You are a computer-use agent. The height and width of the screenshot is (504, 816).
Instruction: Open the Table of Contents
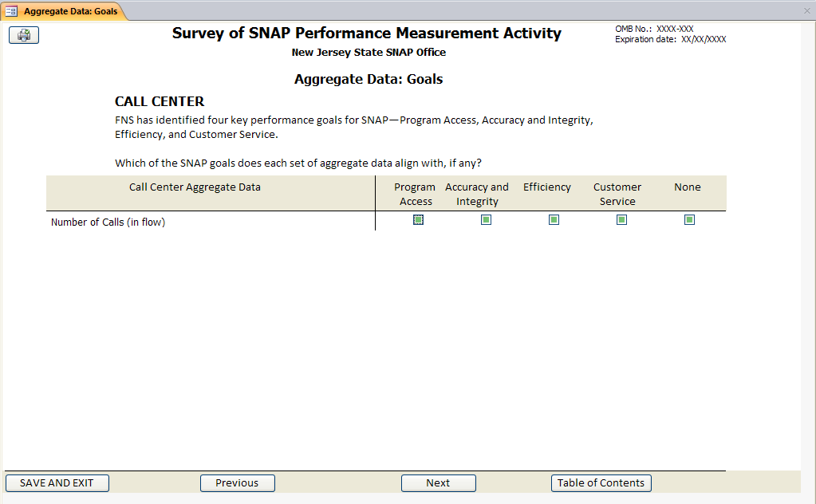tap(601, 482)
